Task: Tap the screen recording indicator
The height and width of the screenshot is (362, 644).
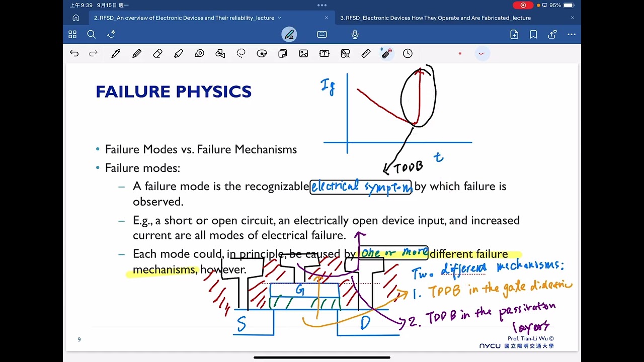Action: [523, 5]
